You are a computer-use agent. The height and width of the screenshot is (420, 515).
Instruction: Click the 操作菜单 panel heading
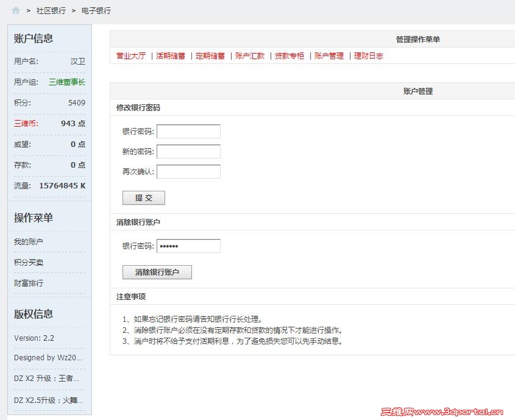tap(33, 218)
